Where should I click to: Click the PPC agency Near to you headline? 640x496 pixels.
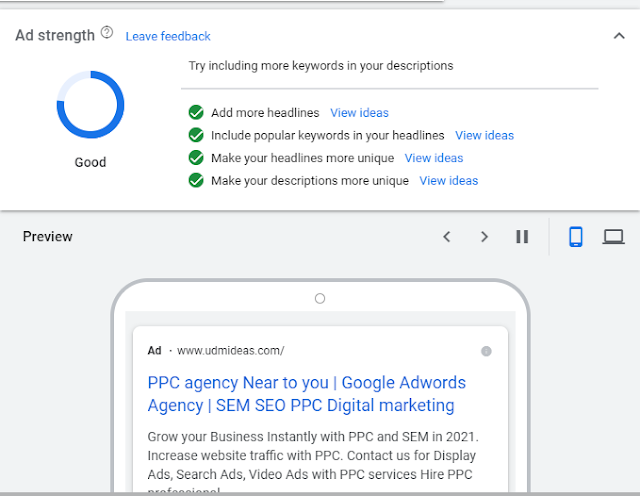click(x=307, y=394)
